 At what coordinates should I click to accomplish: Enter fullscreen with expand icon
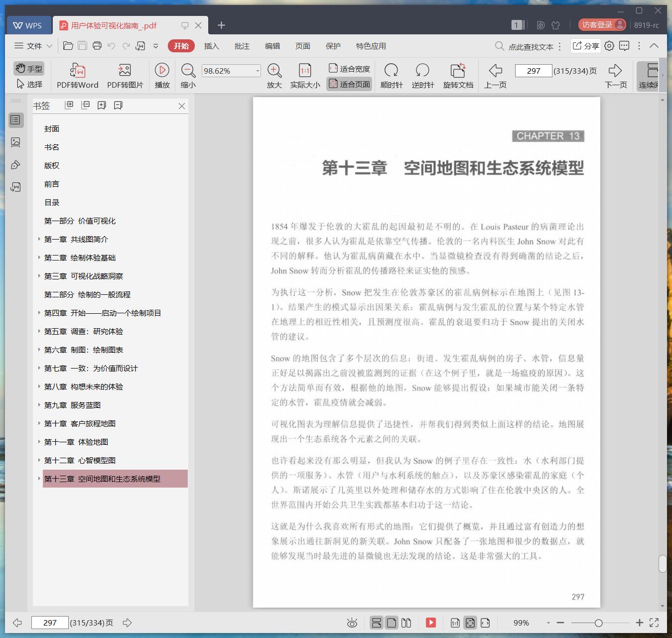pos(654,623)
